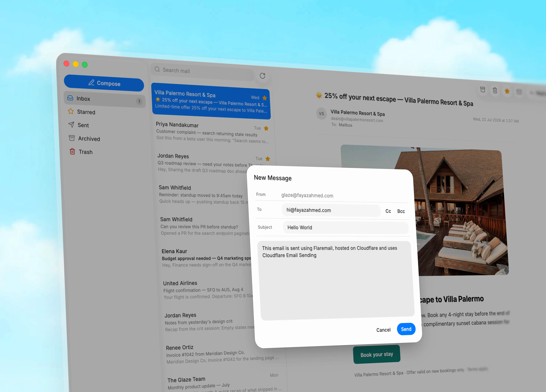
Task: Click the To recipient field in New Message
Action: pos(331,210)
